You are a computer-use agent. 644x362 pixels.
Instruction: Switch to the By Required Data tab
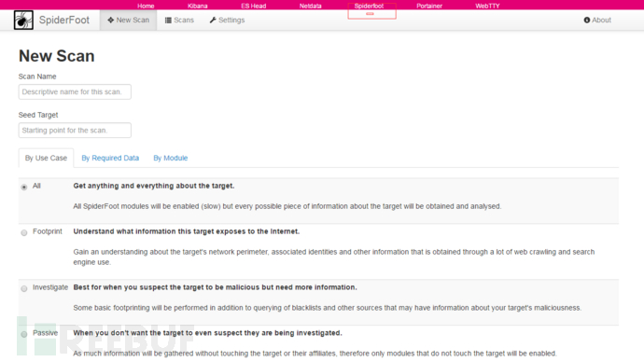tap(110, 158)
